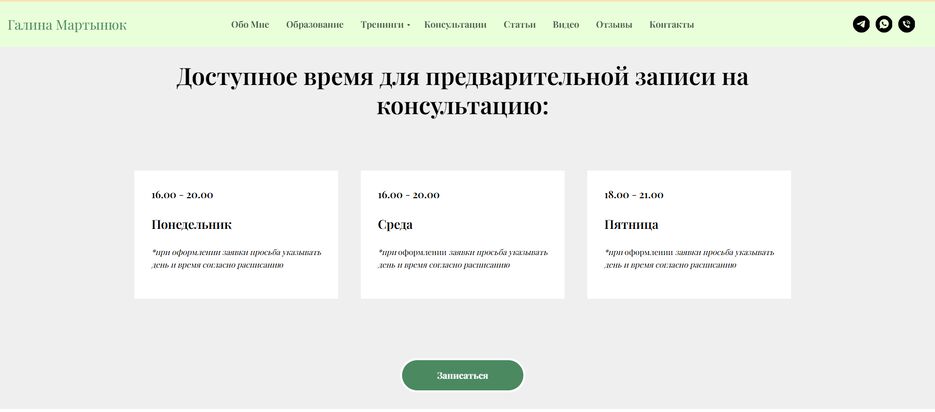Open the Консультации page

tap(455, 24)
